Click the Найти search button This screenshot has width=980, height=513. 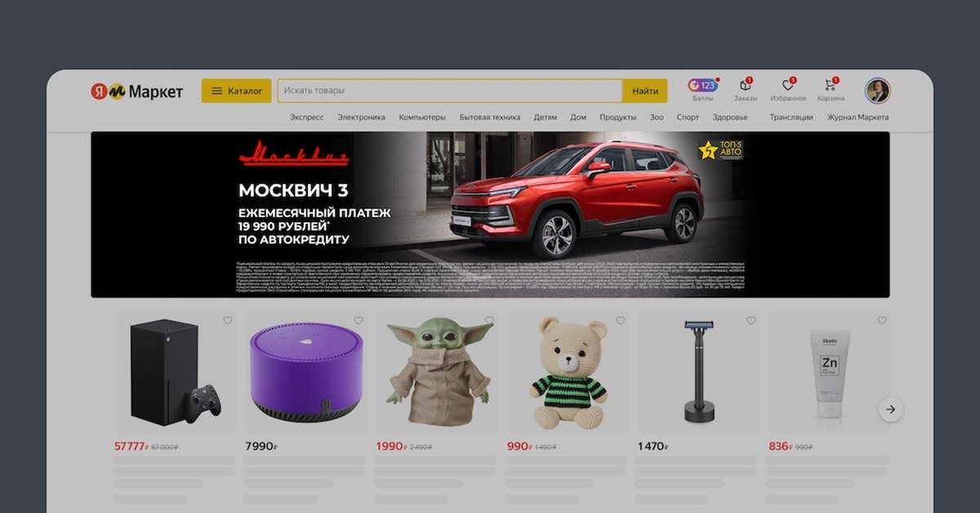tap(644, 91)
